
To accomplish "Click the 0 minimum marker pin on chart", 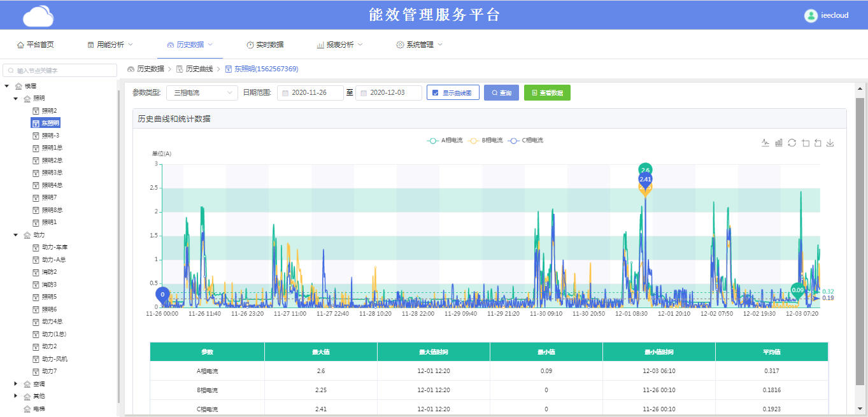I will pyautogui.click(x=162, y=295).
